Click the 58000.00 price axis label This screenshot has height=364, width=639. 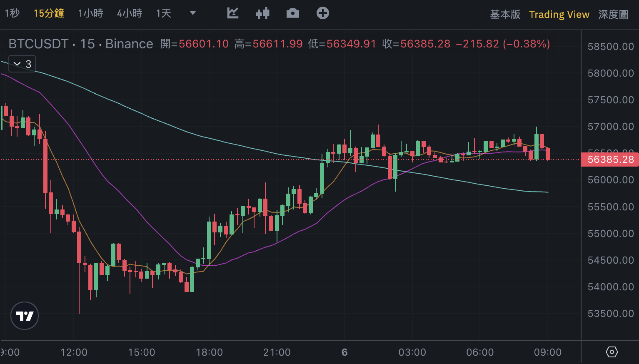pos(610,73)
